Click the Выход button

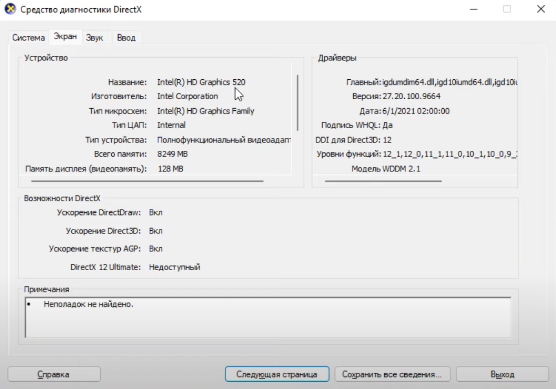click(502, 374)
